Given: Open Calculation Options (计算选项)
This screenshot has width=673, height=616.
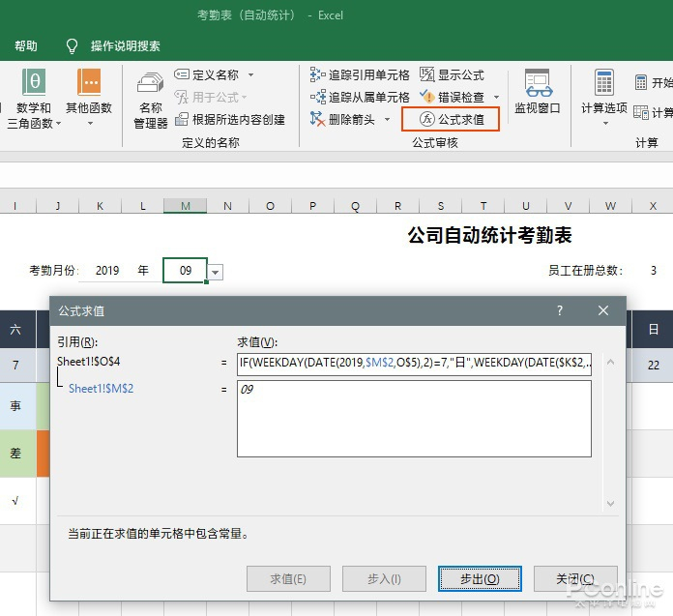Looking at the screenshot, I should [x=604, y=98].
